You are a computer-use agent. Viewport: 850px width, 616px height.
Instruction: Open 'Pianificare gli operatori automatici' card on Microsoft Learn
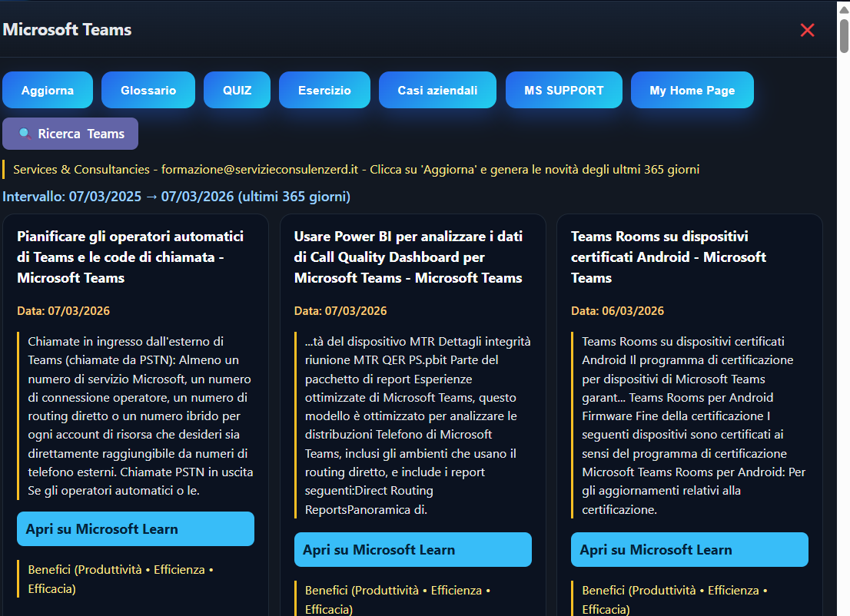(135, 528)
